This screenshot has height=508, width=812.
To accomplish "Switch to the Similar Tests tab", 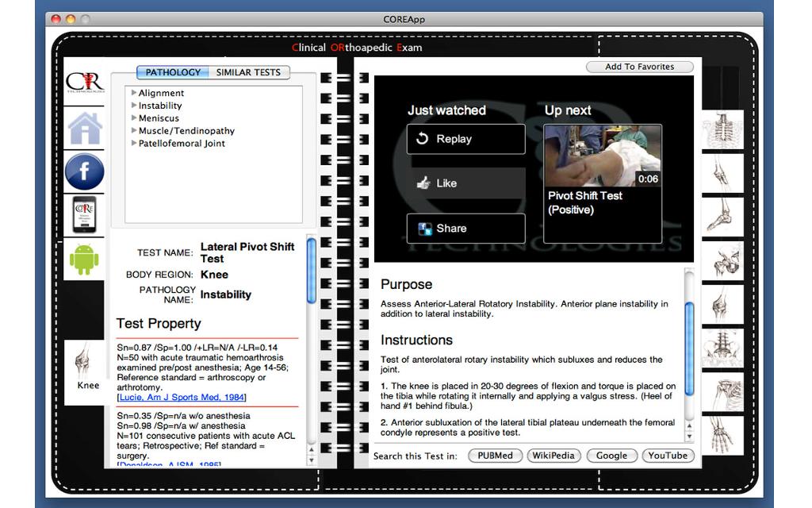I will click(248, 72).
